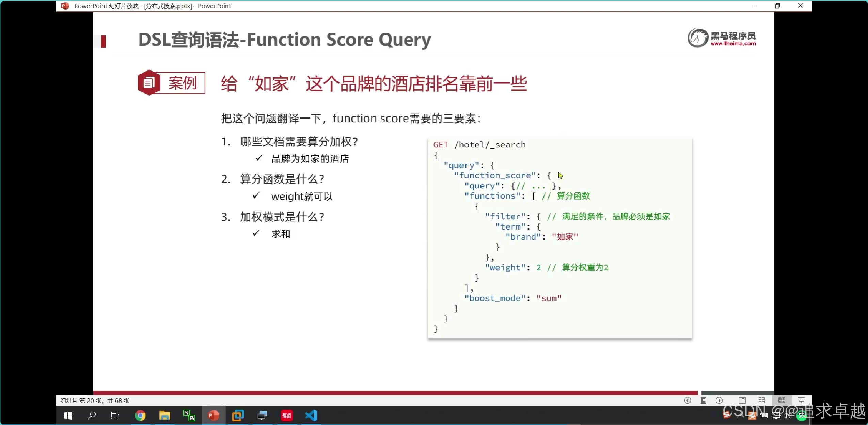Switch to Normal view icon
868x425 pixels.
742,400
